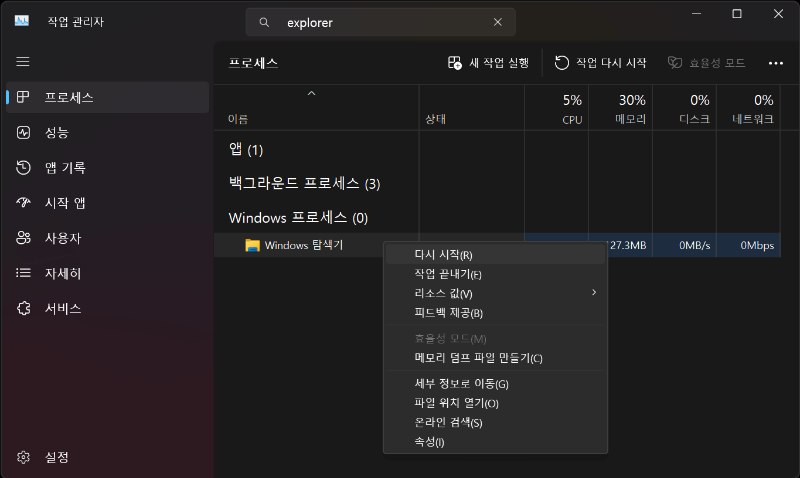This screenshot has height=478, width=800.
Task: Click the search magnifier icon
Action: click(x=264, y=22)
